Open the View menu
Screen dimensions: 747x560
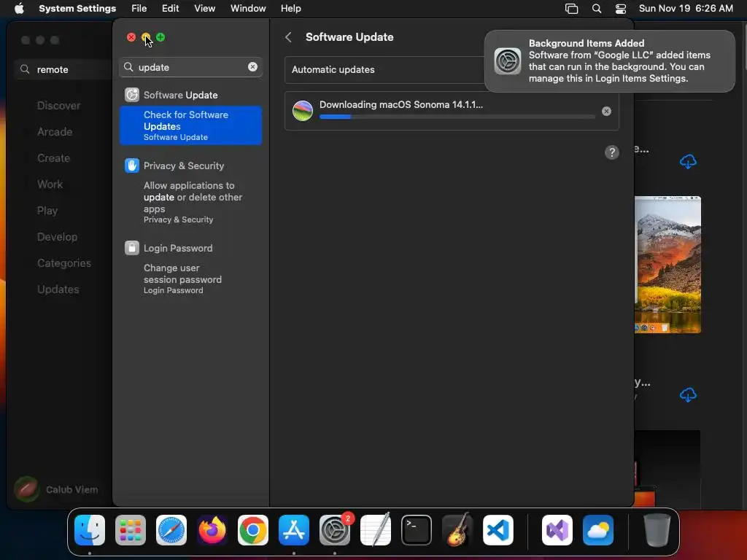point(205,9)
